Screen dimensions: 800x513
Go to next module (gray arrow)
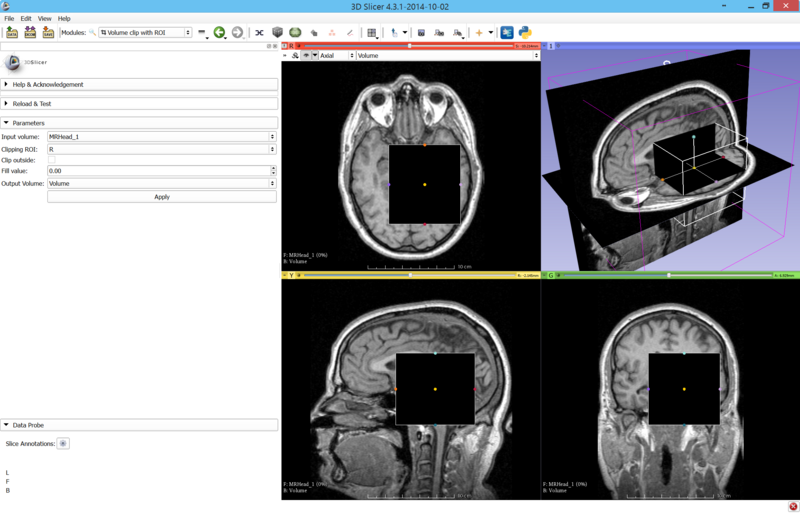click(x=237, y=33)
